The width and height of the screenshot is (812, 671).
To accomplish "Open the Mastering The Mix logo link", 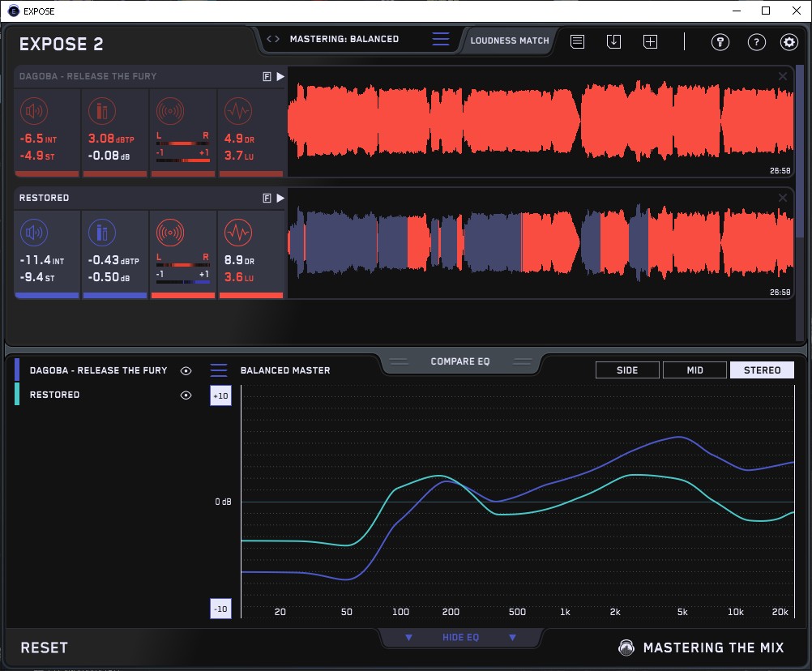I will 701,647.
